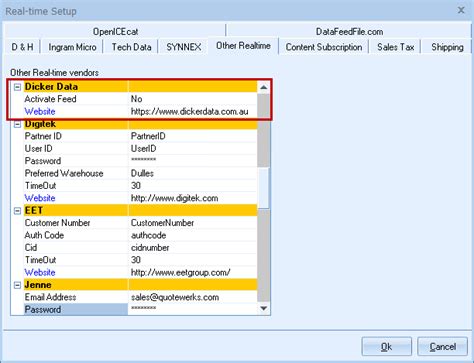Image resolution: width=474 pixels, height=363 pixels.
Task: Open the DataFeedFile.com tab
Action: click(x=349, y=32)
